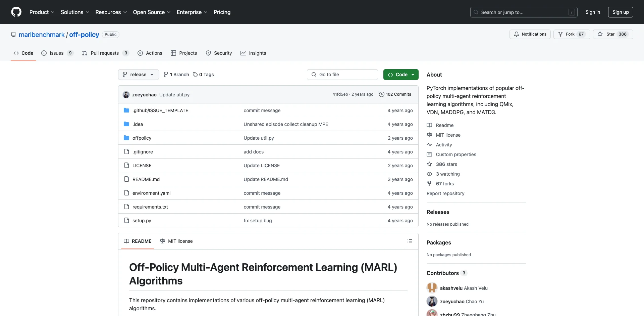Expand the Product menu
644x316 pixels.
coord(42,12)
